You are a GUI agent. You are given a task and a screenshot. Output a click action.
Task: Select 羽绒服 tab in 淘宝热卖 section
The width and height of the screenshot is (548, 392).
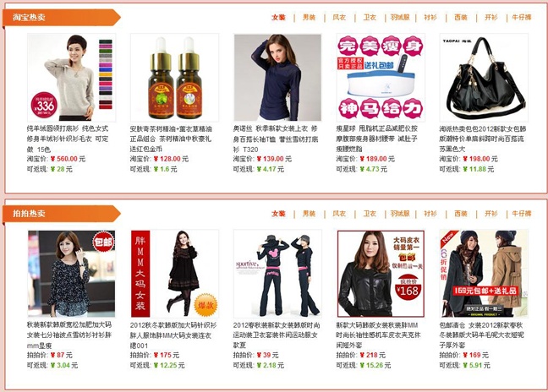pyautogui.click(x=400, y=18)
